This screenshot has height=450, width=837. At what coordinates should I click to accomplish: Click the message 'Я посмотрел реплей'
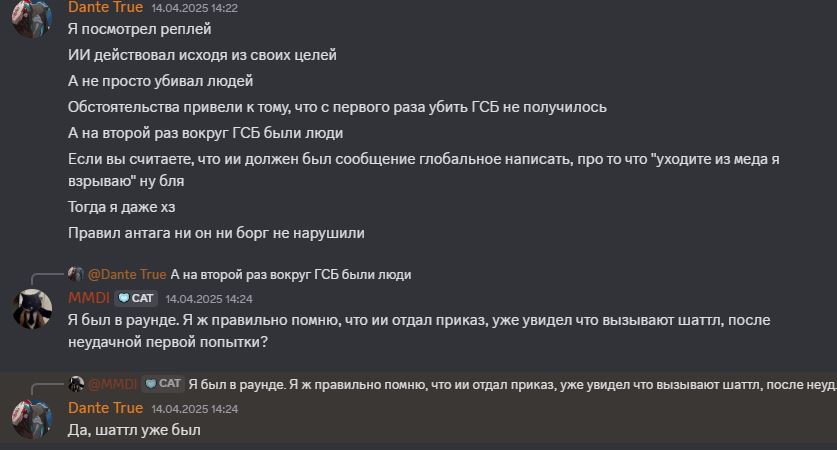coord(140,29)
